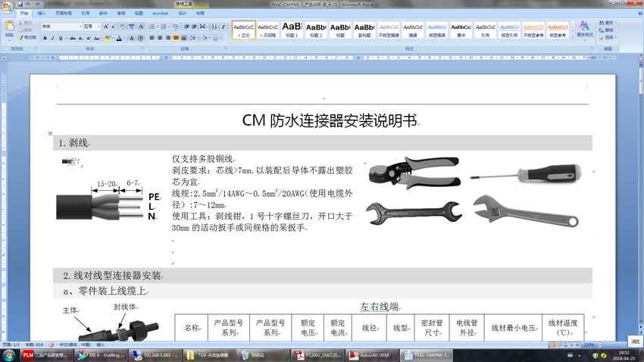The height and width of the screenshot is (362, 644).
Task: Apply subscript formatting
Action: point(80,38)
